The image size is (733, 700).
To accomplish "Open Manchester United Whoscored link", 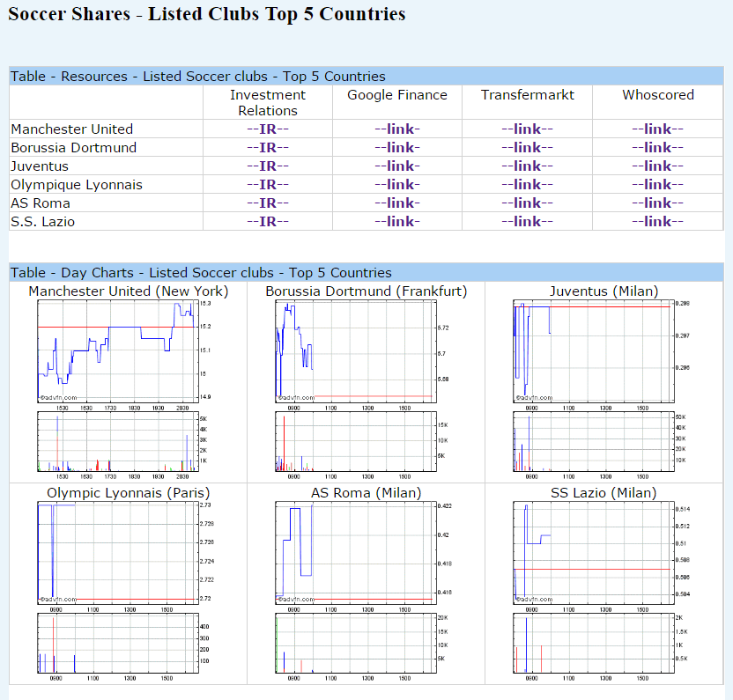I will point(658,129).
